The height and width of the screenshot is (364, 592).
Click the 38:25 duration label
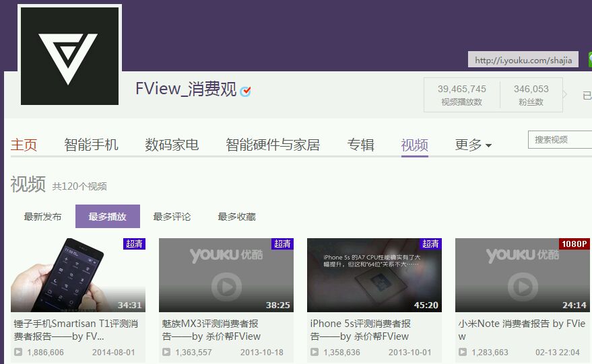[278, 305]
